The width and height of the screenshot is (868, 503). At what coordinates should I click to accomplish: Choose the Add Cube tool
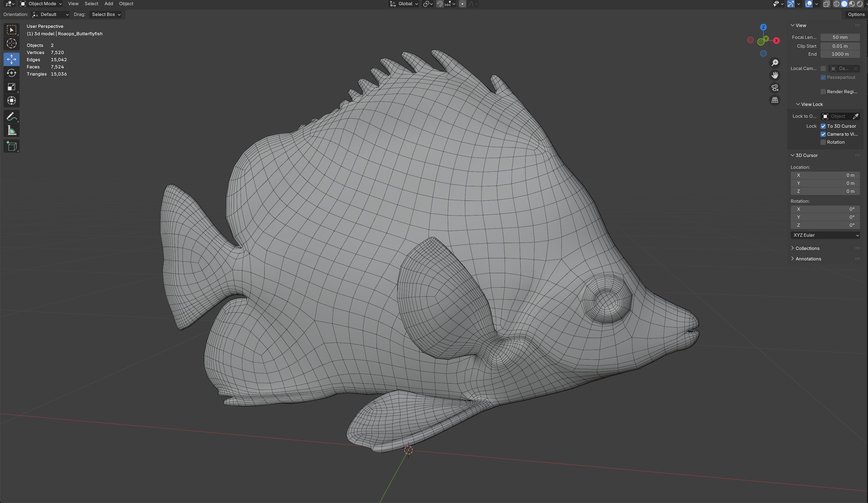pyautogui.click(x=11, y=146)
